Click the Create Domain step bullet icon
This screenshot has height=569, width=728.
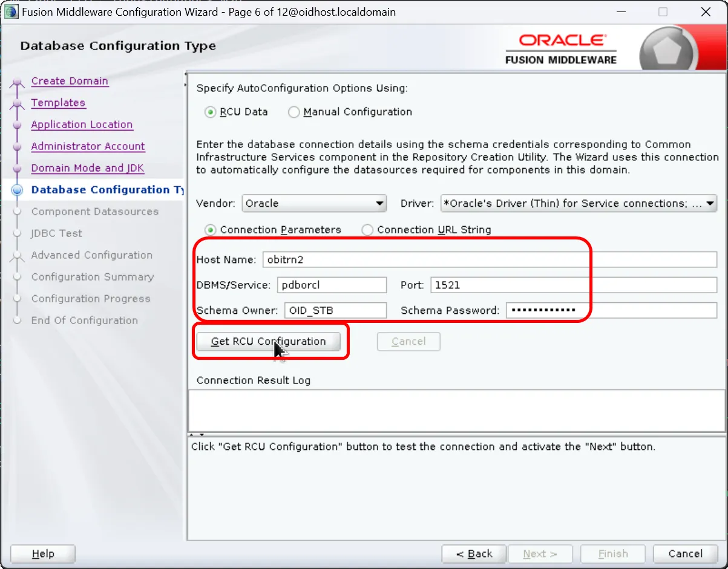coord(18,82)
